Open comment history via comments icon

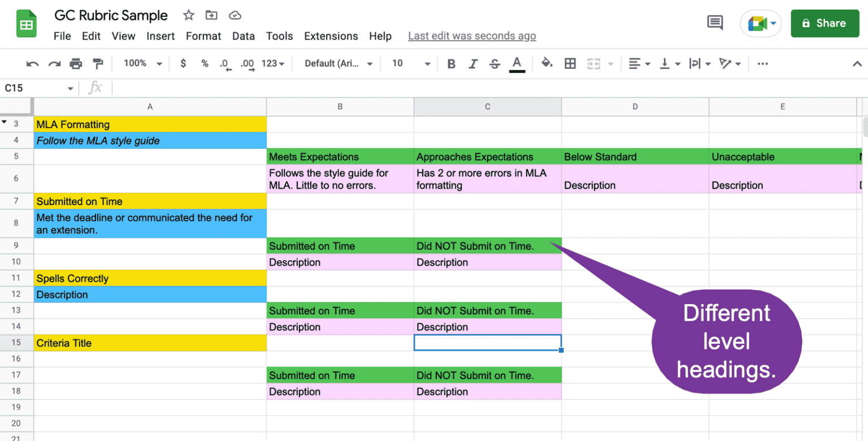tap(714, 23)
